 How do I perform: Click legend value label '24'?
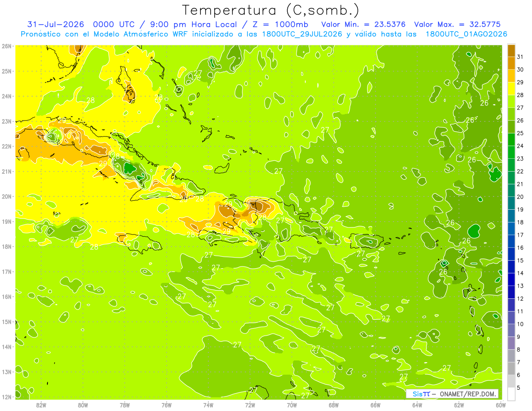click(520, 146)
